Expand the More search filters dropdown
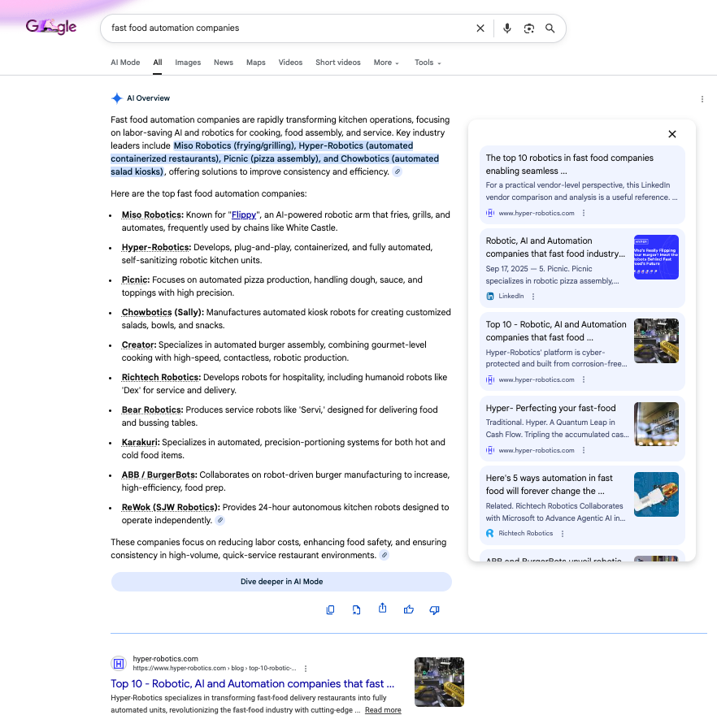The height and width of the screenshot is (728, 717). point(386,63)
